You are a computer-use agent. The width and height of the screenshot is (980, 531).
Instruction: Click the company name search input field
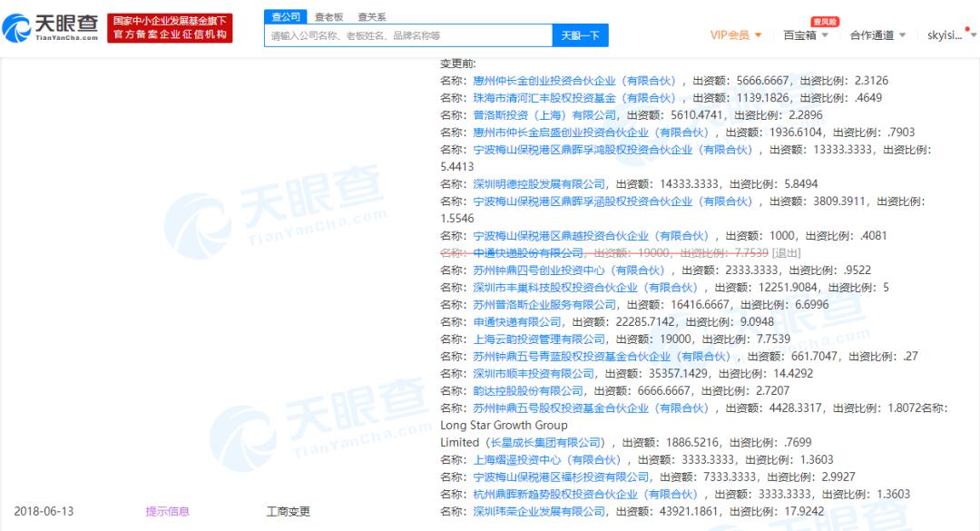coord(408,34)
